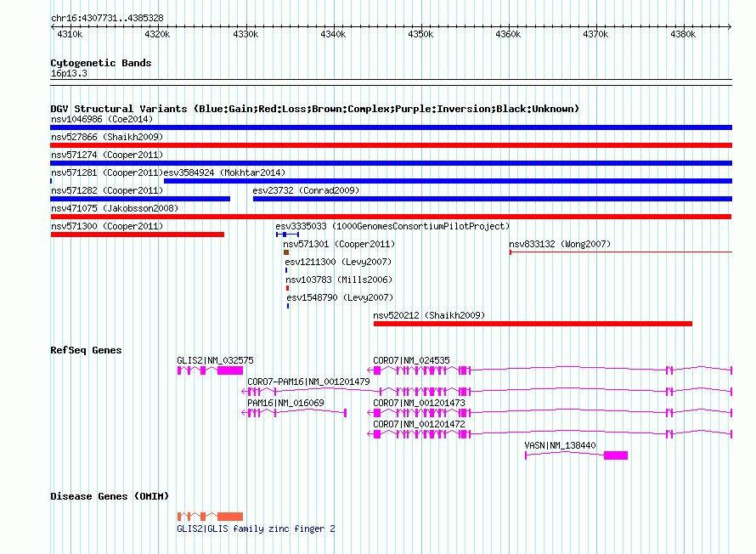
Task: Click the 4340k ruler tick label
Action: pyautogui.click(x=333, y=34)
